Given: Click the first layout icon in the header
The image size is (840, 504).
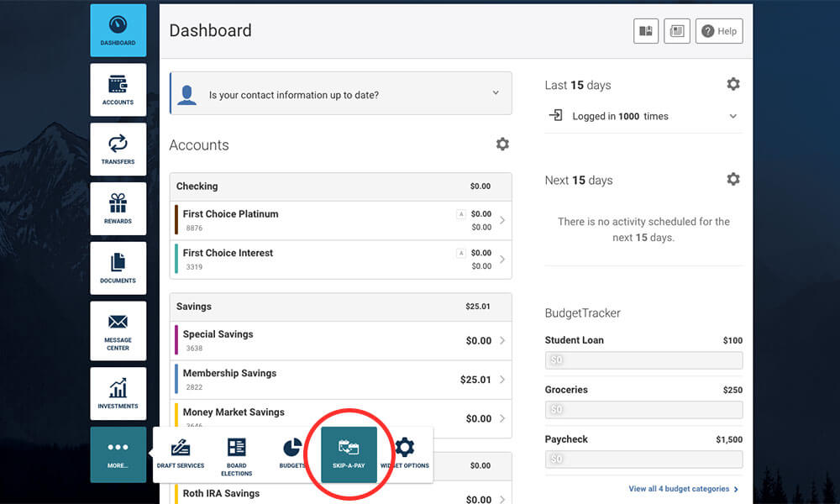Looking at the screenshot, I should [646, 31].
